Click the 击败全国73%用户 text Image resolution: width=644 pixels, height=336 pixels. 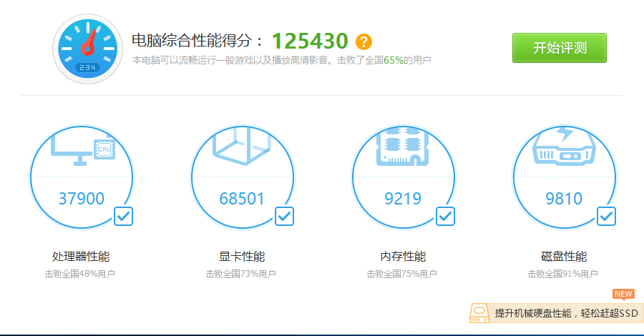coord(241,274)
